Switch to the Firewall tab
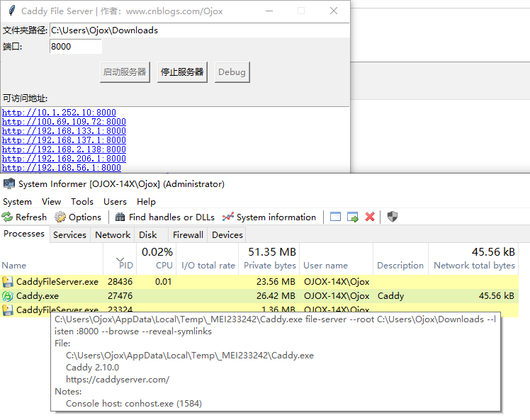The width and height of the screenshot is (530, 420). pos(188,235)
